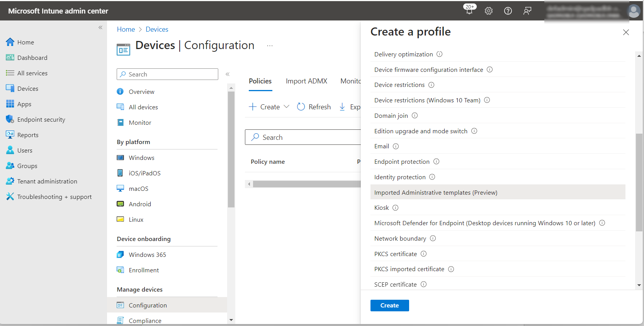This screenshot has height=326, width=644.
Task: Click the Endpoint security shield icon
Action: pos(10,119)
